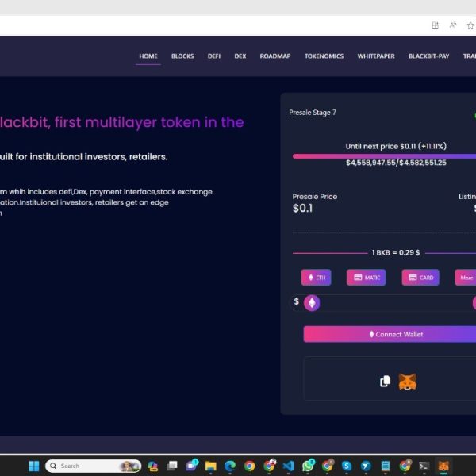Choose the ETH payment button
This screenshot has height=476, width=476.
click(x=316, y=277)
